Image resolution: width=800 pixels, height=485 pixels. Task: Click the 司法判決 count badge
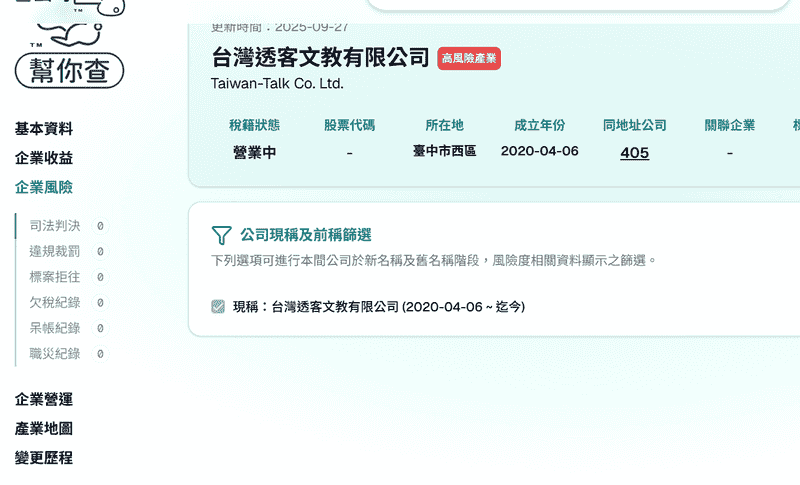(101, 226)
